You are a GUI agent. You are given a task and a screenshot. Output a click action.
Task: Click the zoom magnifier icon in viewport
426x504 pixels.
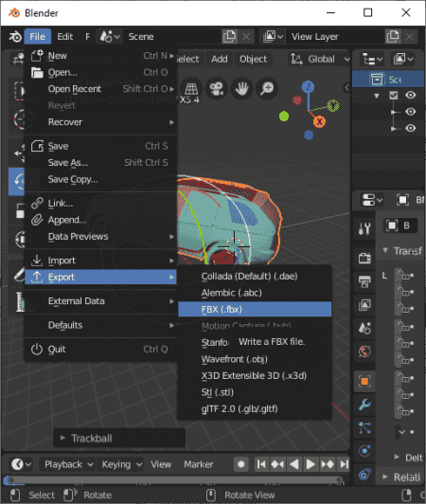click(x=267, y=88)
